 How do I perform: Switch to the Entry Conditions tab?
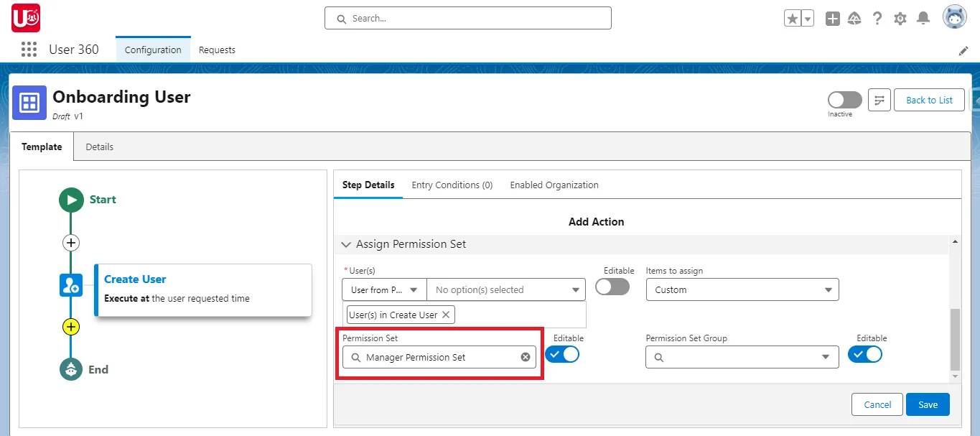tap(452, 185)
